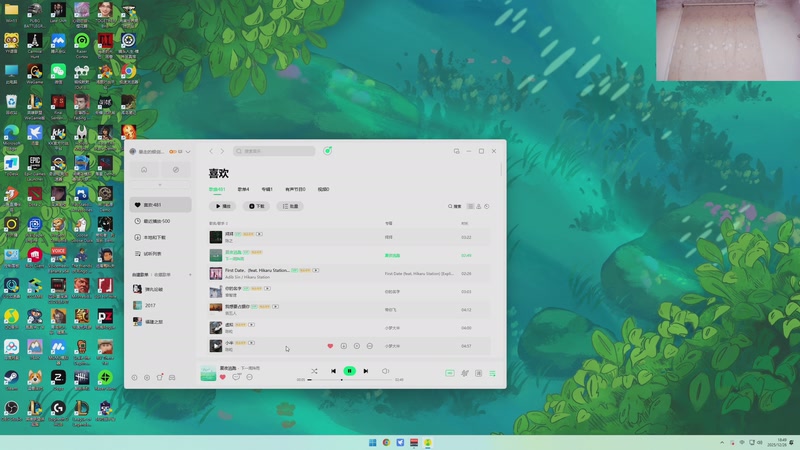Open the trial listening list sidebar item
Screen dimensions: 800x450
point(160,254)
